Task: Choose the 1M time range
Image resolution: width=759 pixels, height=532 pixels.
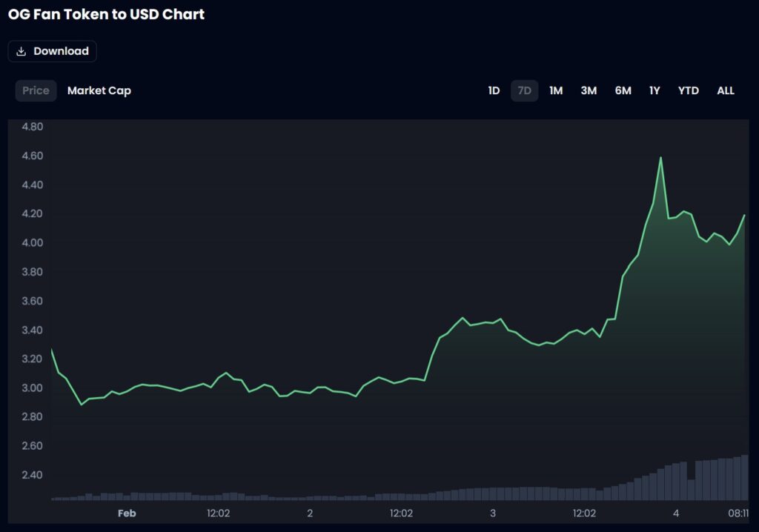Action: [x=556, y=90]
